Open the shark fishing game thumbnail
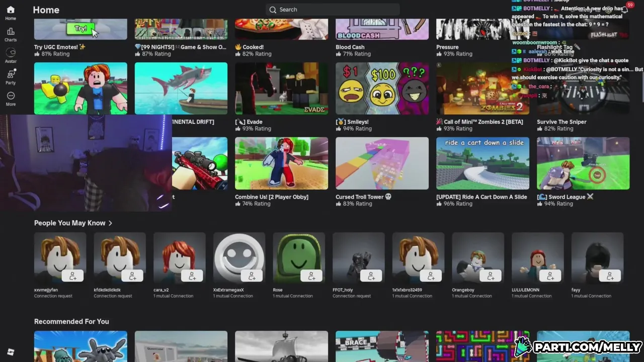The image size is (644, 362). [x=181, y=88]
